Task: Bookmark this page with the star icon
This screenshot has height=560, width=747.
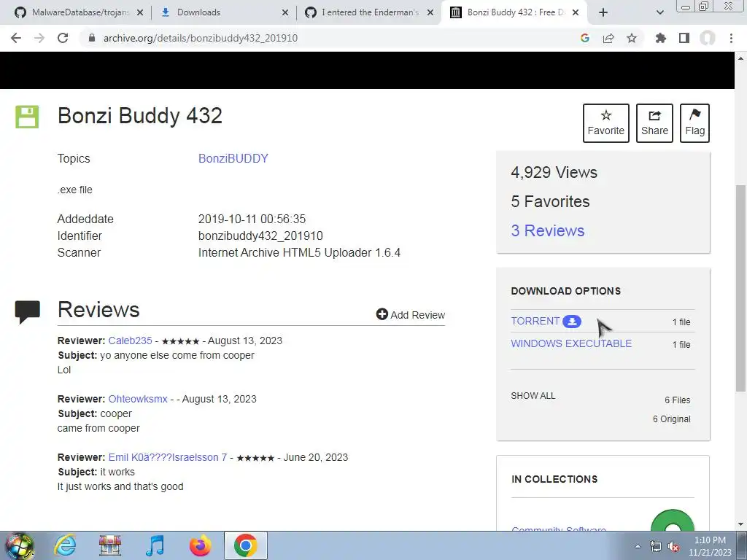Action: pos(632,38)
